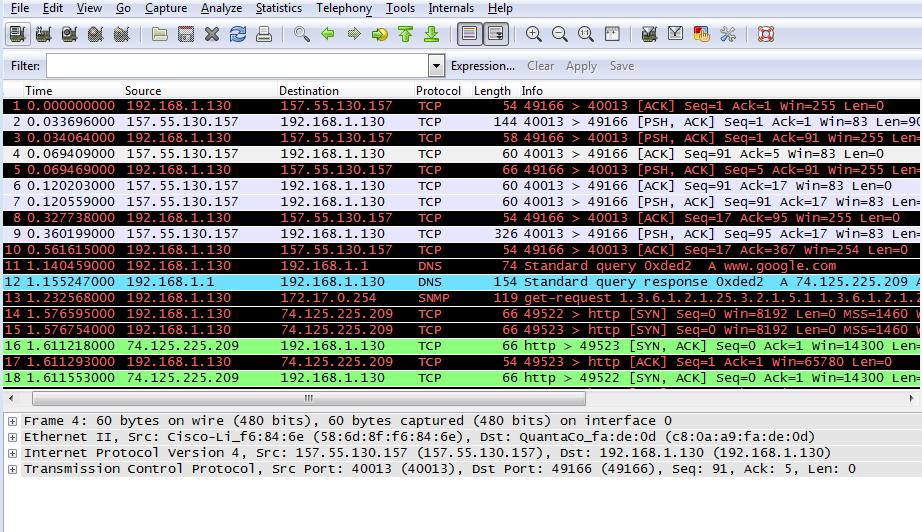
Task: Focus the display Filter input field
Action: (238, 66)
